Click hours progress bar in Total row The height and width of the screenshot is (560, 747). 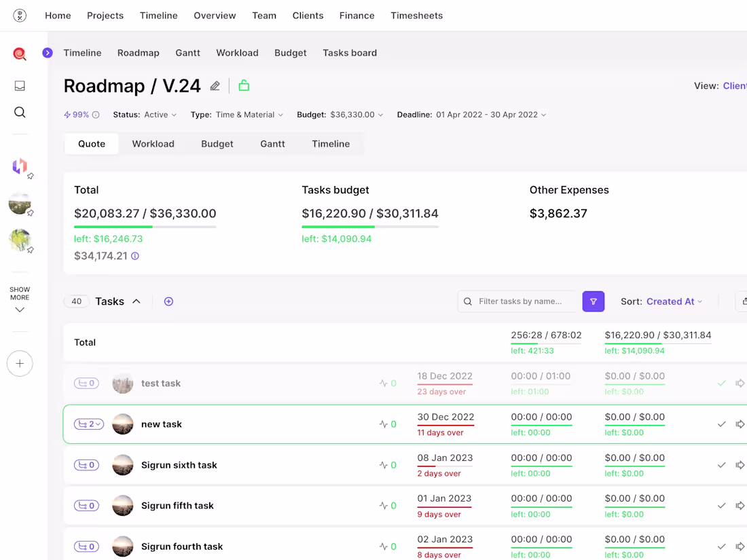click(x=546, y=343)
